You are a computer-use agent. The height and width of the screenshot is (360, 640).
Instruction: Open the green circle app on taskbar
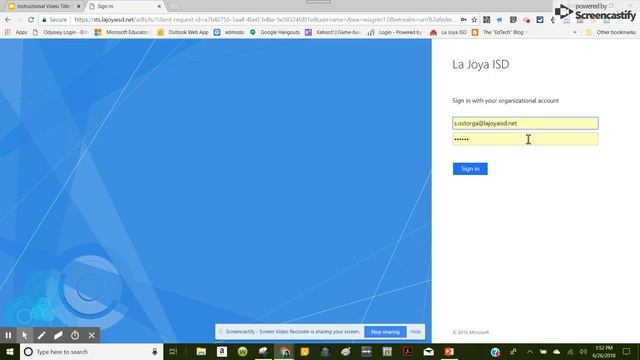coord(242,351)
